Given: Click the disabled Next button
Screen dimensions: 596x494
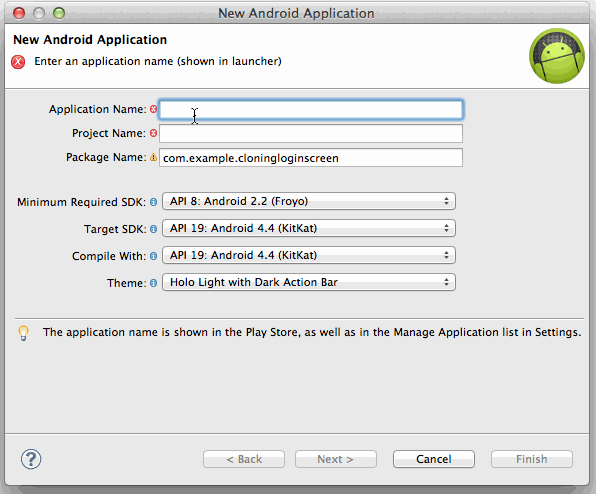Looking at the screenshot, I should point(336,459).
